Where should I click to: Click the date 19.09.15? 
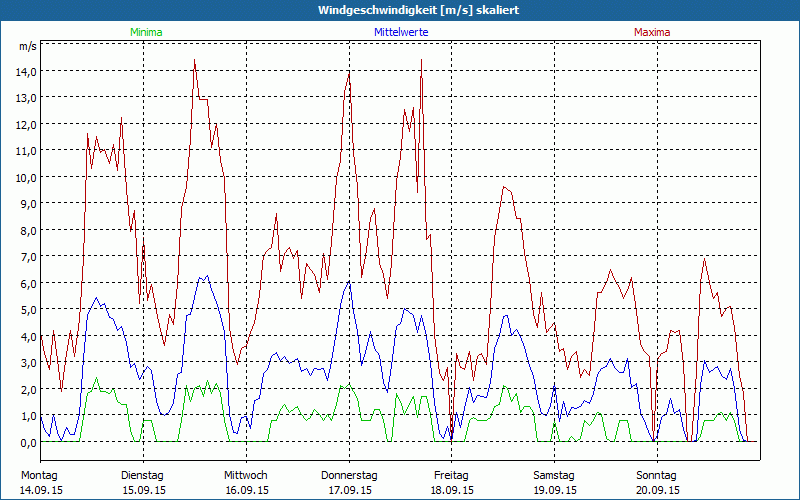point(555,490)
